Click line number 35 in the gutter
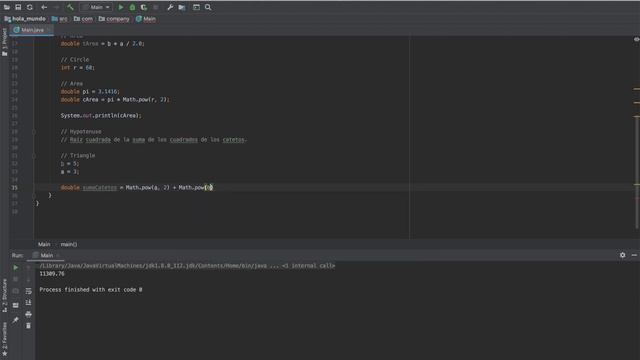Screen dimensions: 640x360 click(x=15, y=188)
